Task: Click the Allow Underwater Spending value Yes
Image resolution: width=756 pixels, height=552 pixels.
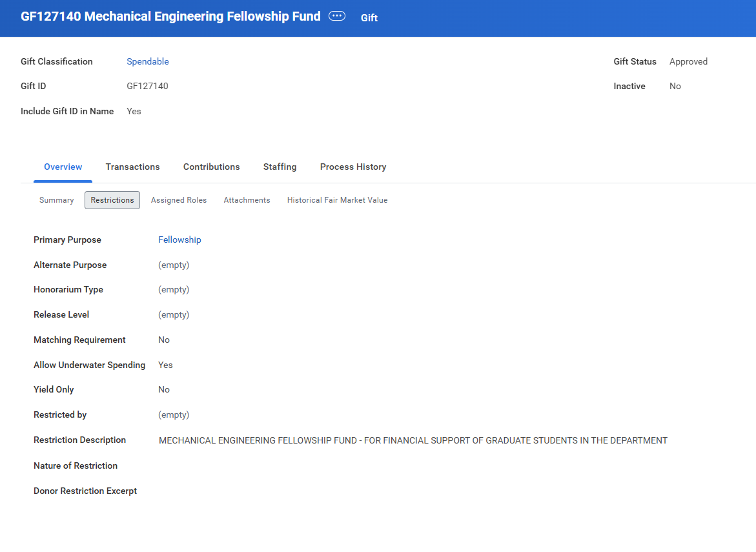Action: 165,365
